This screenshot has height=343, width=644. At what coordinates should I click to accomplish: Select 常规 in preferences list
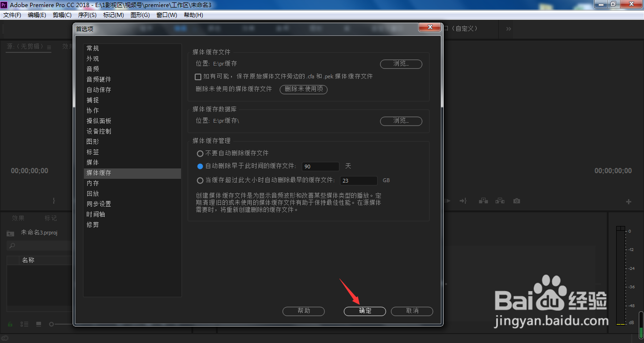132,49
